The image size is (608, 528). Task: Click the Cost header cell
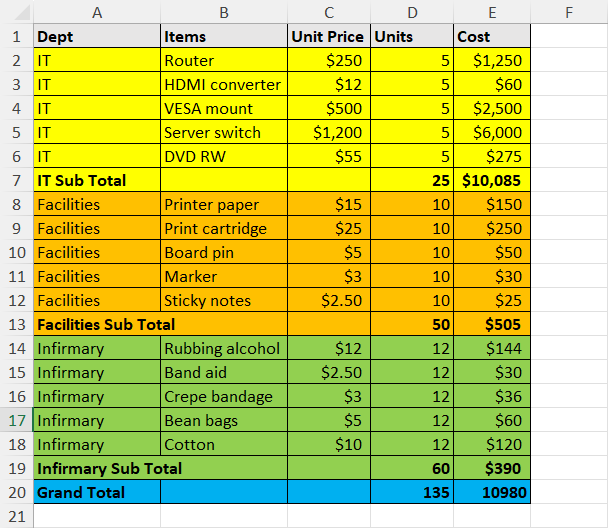492,36
